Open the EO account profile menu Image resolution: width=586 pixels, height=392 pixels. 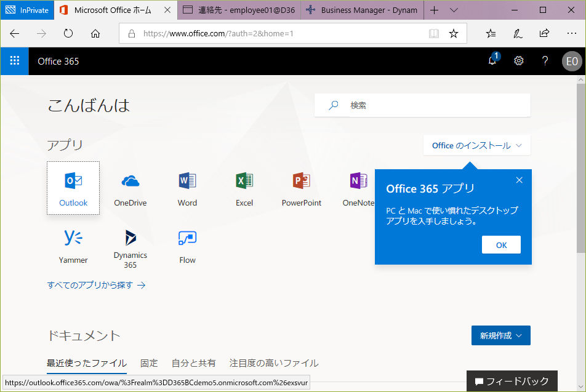[x=572, y=62]
